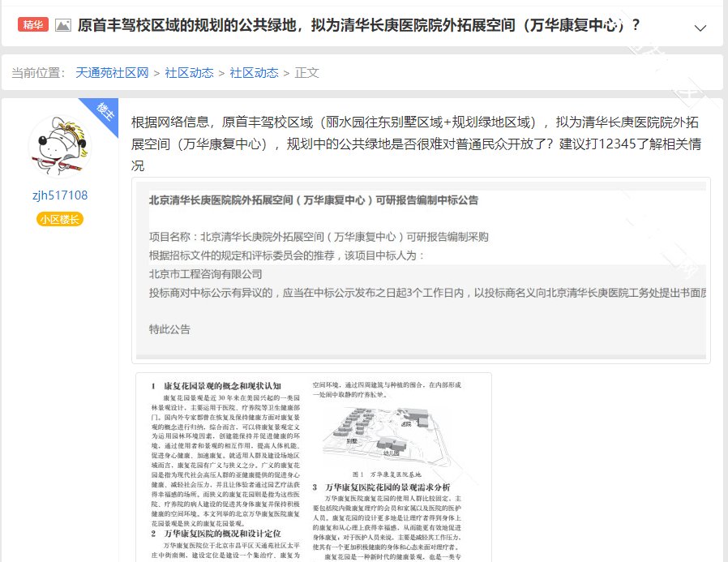Open the poster's cartoon dog avatar

(x=60, y=148)
